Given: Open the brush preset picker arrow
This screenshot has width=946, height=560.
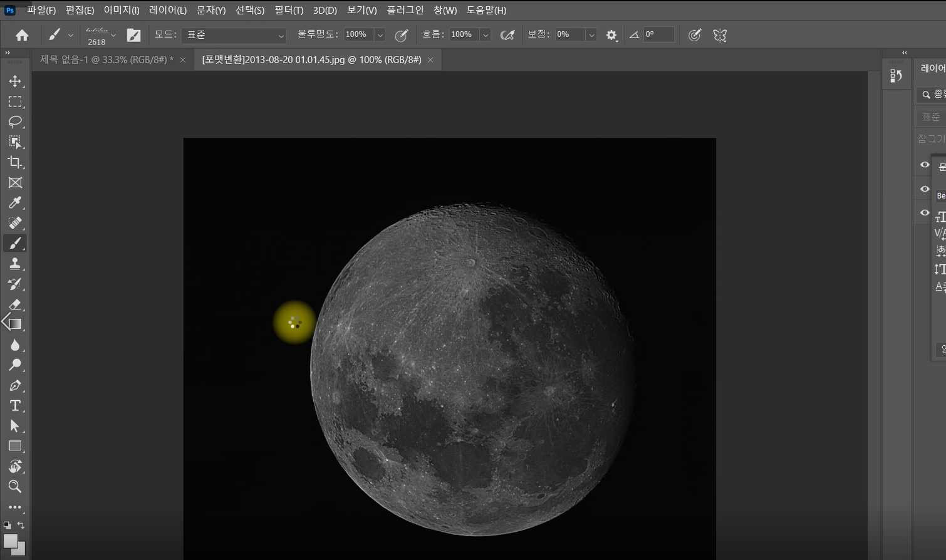Looking at the screenshot, I should 113,35.
